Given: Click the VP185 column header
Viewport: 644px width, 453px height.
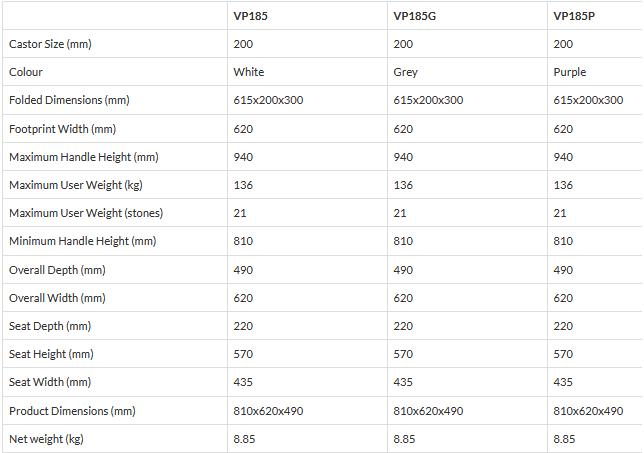Looking at the screenshot, I should [250, 16].
